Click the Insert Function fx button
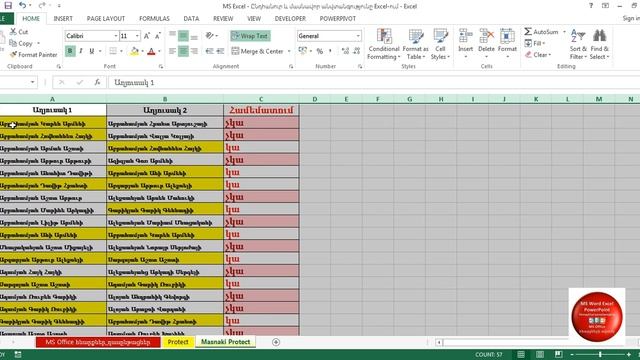 (97, 82)
